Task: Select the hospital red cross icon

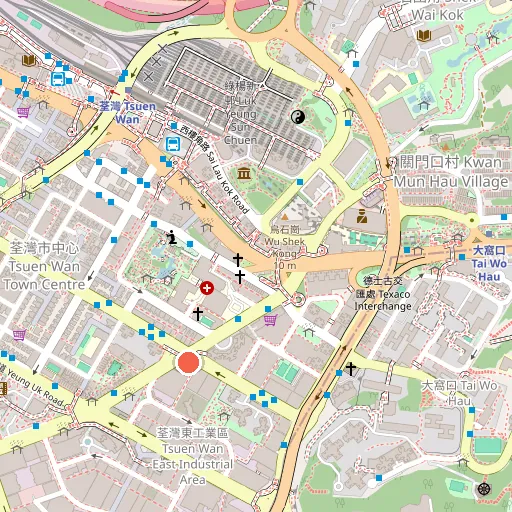Action: tap(207, 288)
